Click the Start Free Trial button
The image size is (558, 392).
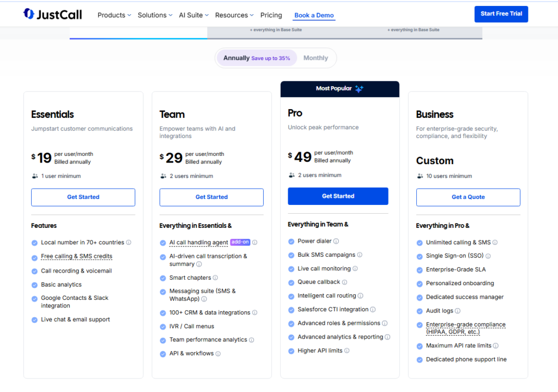pyautogui.click(x=501, y=14)
